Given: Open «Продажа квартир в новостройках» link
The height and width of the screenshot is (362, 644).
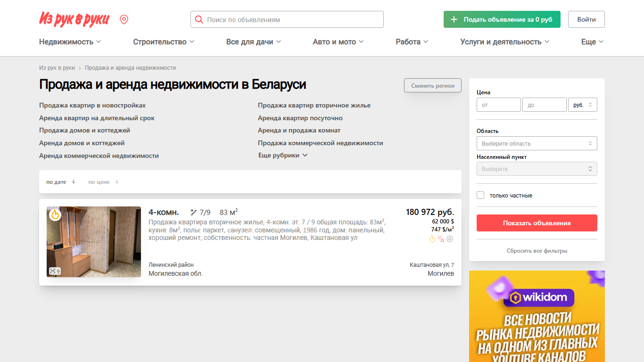Looking at the screenshot, I should pyautogui.click(x=92, y=105).
